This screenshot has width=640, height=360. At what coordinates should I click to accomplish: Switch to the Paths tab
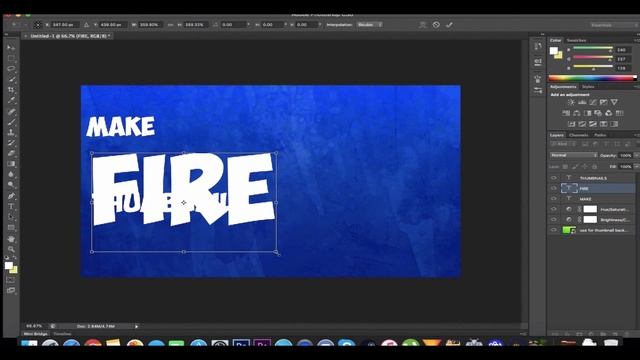(600, 135)
